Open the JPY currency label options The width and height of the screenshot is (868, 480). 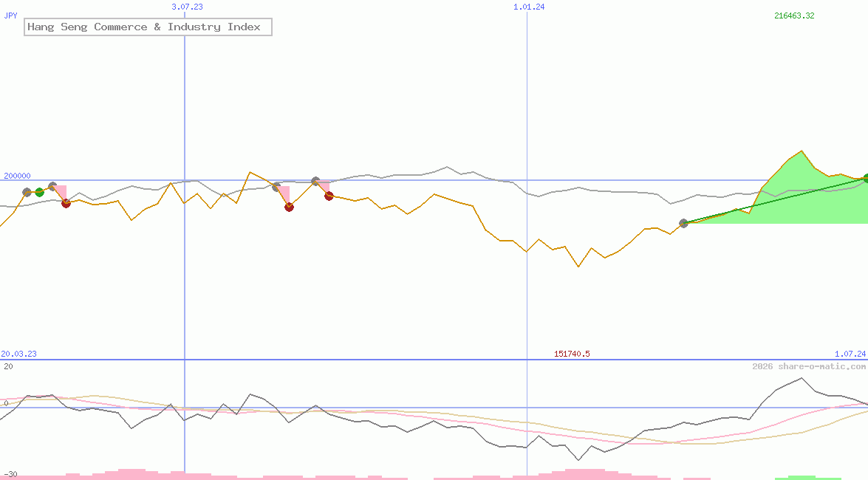point(10,15)
